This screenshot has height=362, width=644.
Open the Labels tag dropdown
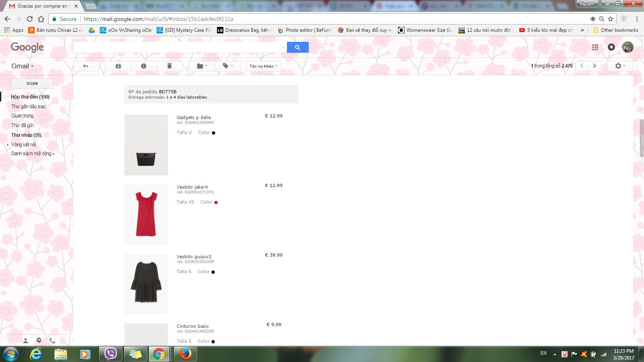point(228,66)
